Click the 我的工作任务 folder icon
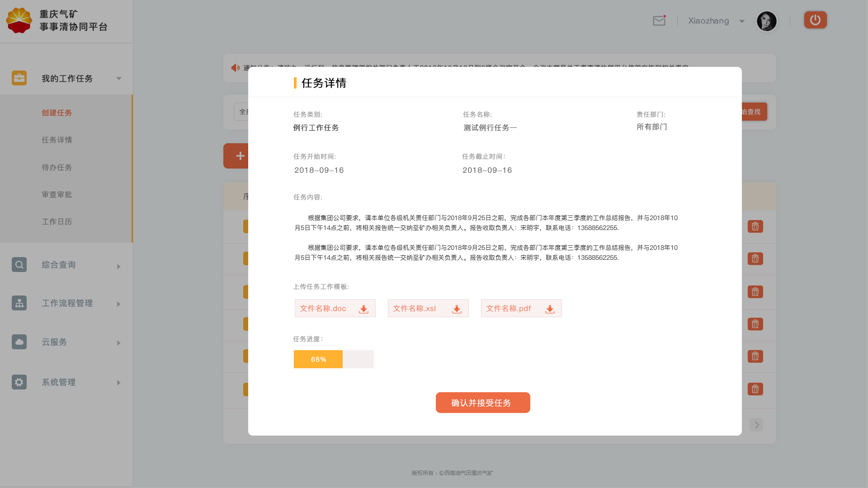This screenshot has width=868, height=488. pos(19,78)
